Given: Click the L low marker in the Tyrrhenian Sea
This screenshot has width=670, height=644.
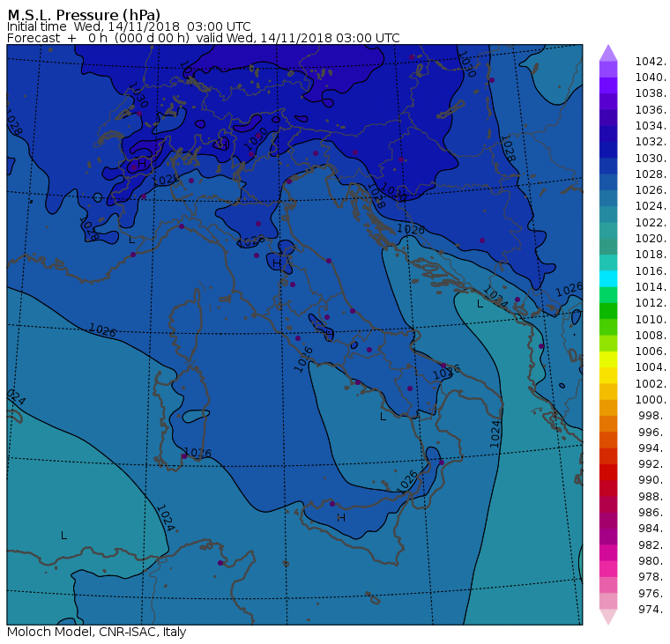Looking at the screenshot, I should point(383,417).
